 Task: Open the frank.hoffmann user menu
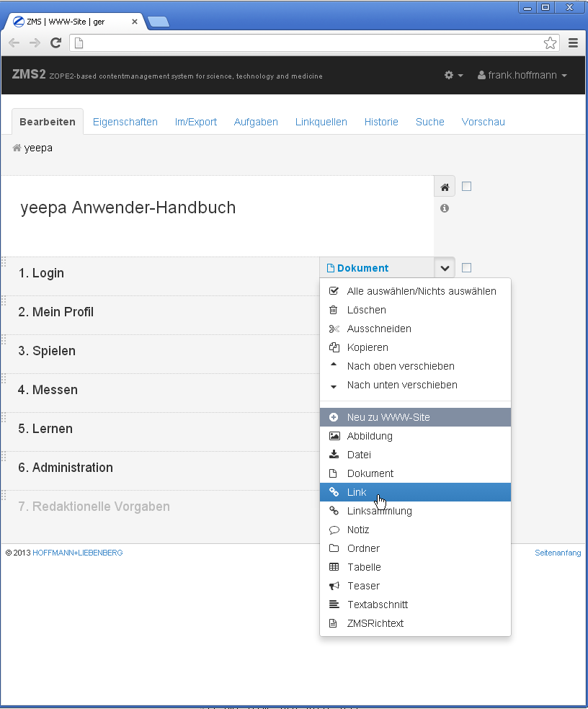tap(522, 75)
